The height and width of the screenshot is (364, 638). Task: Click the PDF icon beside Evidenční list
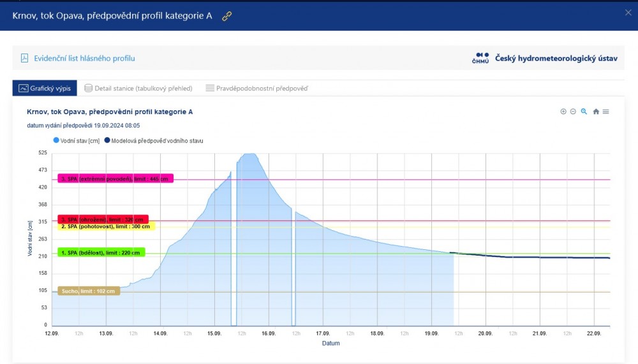point(25,58)
